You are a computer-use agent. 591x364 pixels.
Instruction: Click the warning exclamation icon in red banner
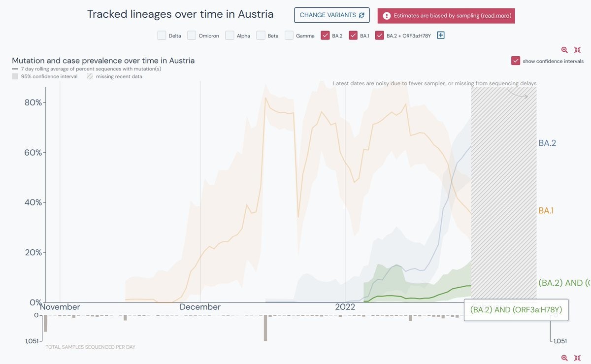coord(386,15)
